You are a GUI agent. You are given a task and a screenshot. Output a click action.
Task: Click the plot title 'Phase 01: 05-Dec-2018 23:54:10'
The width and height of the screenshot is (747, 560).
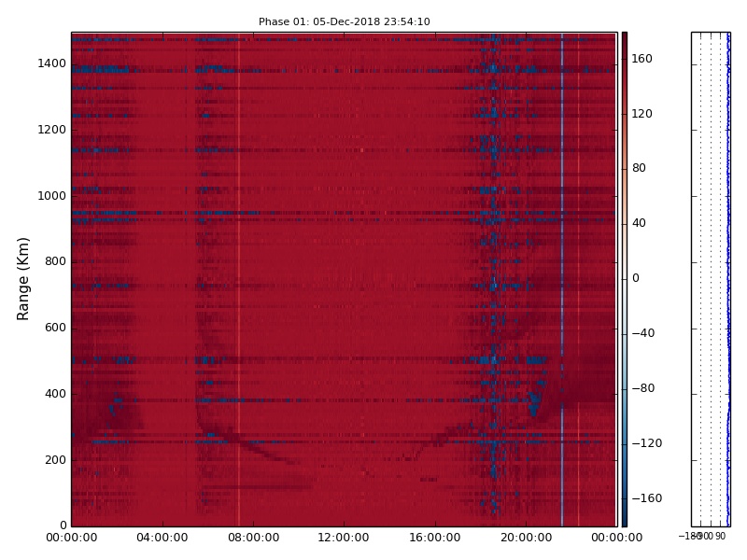[x=344, y=21]
